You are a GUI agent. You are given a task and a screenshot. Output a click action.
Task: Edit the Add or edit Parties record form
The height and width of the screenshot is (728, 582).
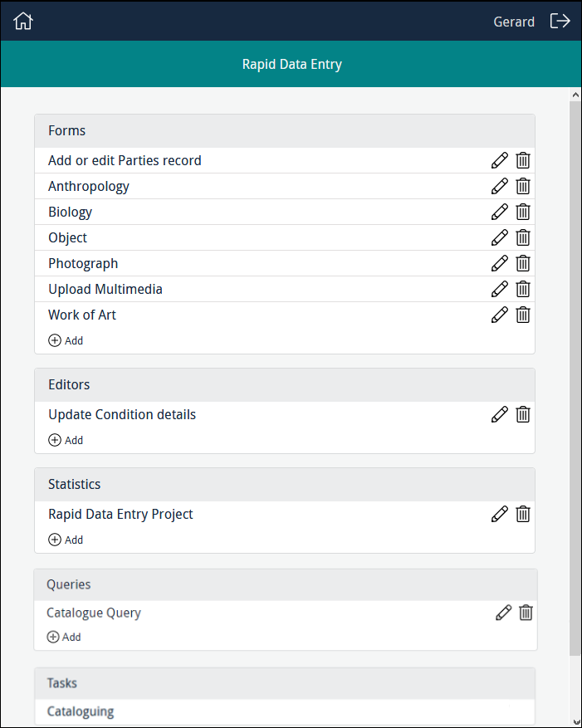coord(499,160)
